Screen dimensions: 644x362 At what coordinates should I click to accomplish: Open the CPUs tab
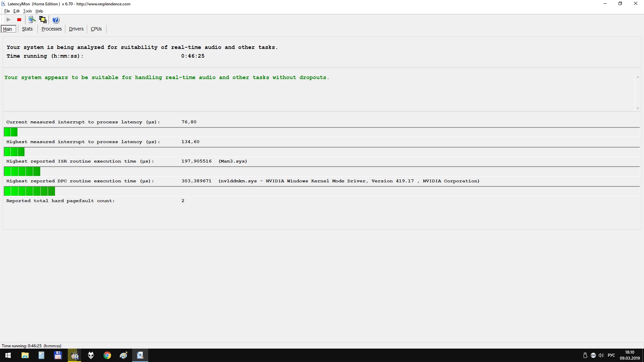(96, 29)
